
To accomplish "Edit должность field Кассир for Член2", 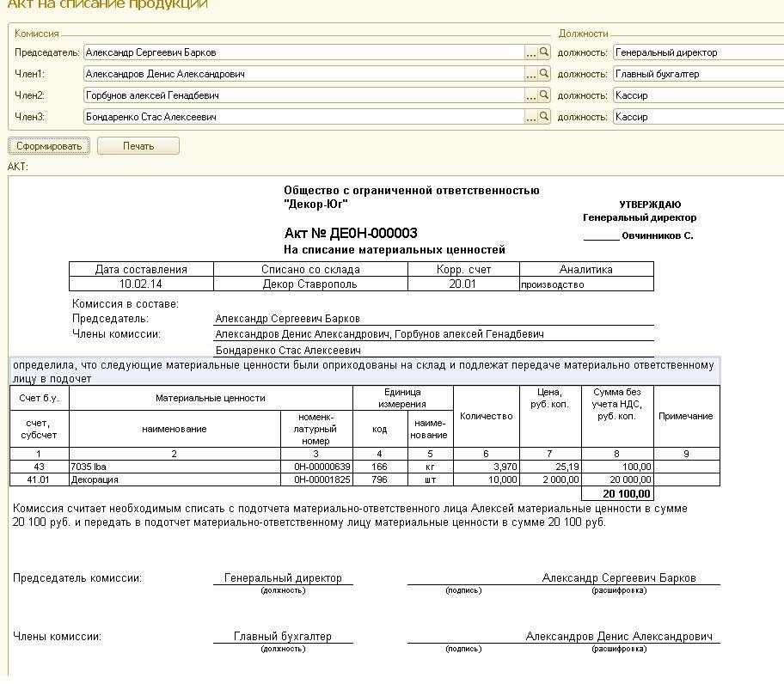I will click(x=699, y=95).
